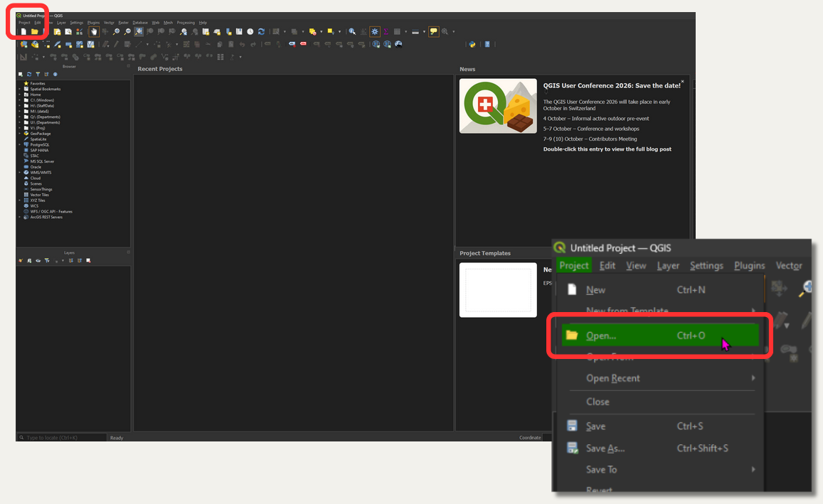Choose Save As... in the enlarged Project menu
Image resolution: width=823 pixels, height=504 pixels.
(662, 449)
